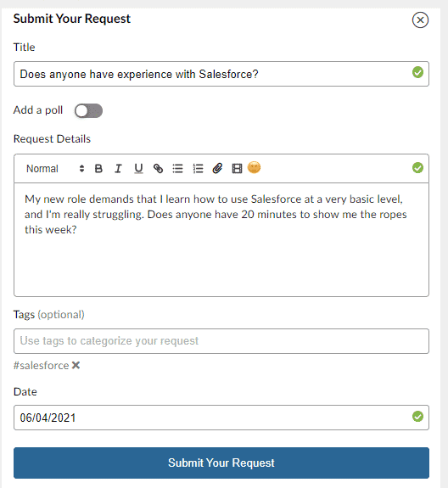Open the Normal text style dropdown
The width and height of the screenshot is (448, 488).
point(55,168)
